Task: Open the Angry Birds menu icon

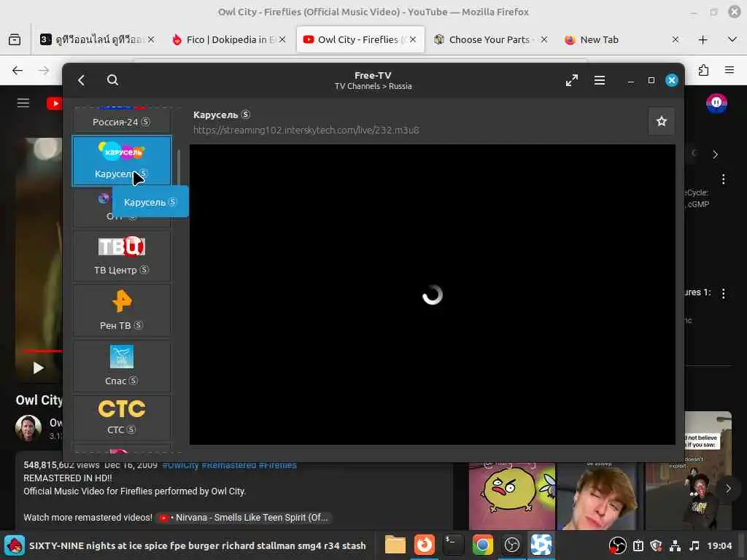Action: coord(15,545)
